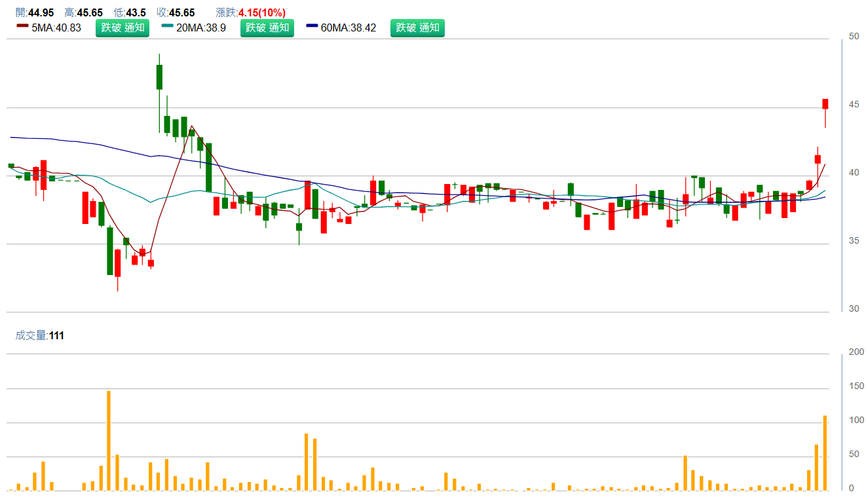The height and width of the screenshot is (501, 868).
Task: Click the 跌破 通知 button beside 5MA
Action: pyautogui.click(x=123, y=28)
